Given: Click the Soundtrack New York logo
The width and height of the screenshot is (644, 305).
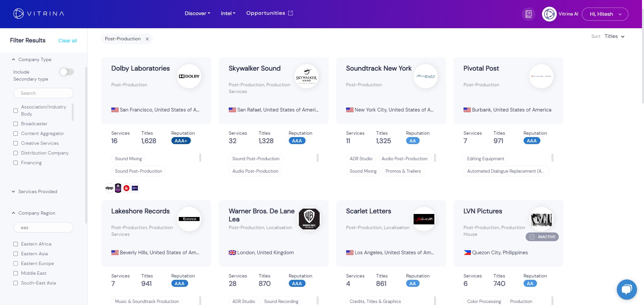Looking at the screenshot, I should pyautogui.click(x=426, y=76).
